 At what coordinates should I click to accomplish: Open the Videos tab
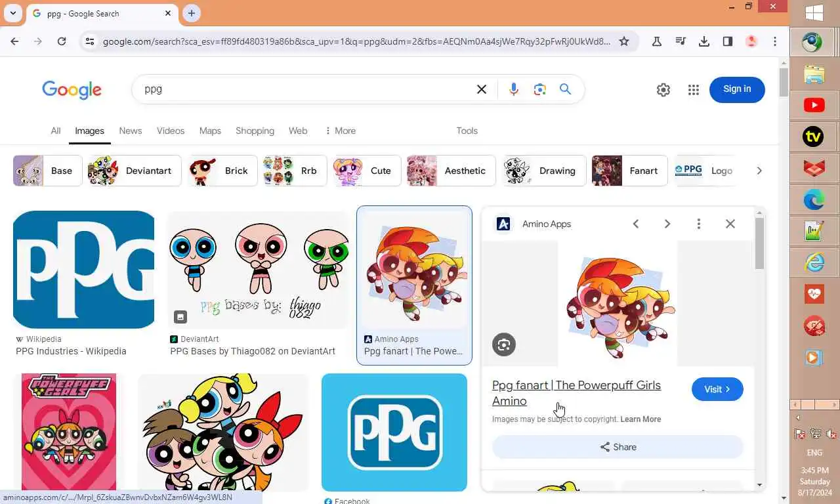tap(171, 131)
